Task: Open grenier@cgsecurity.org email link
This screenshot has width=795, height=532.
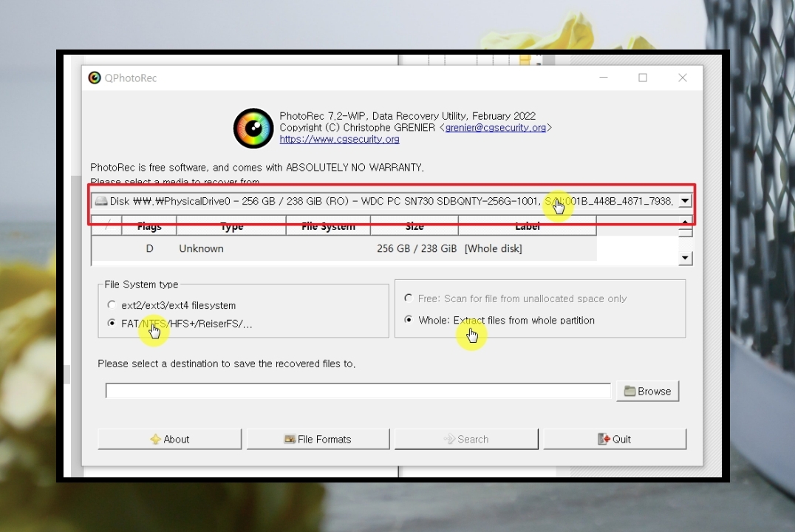Action: click(x=495, y=128)
